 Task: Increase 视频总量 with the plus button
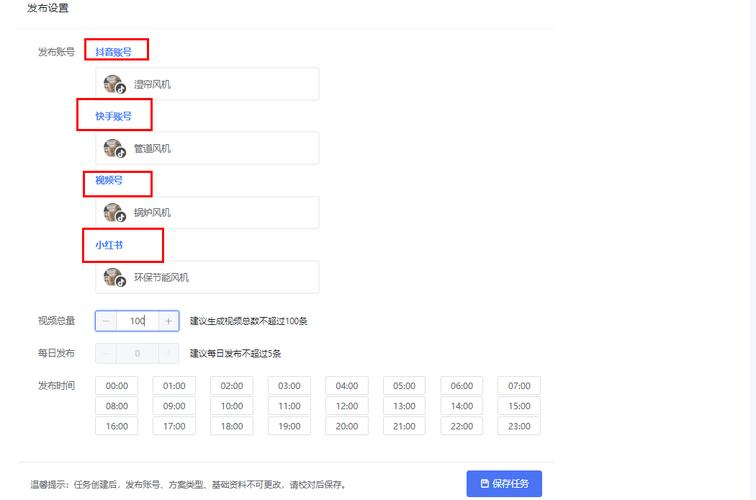point(168,321)
